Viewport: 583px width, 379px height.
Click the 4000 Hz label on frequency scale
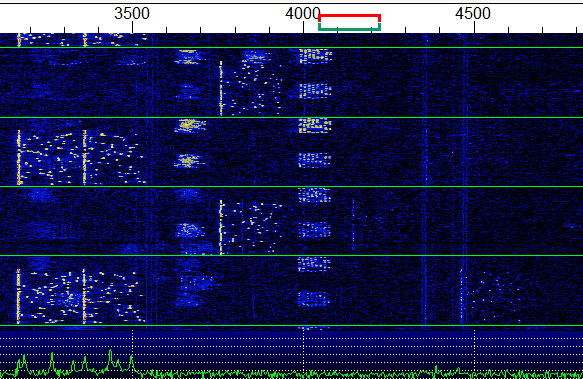pos(302,14)
